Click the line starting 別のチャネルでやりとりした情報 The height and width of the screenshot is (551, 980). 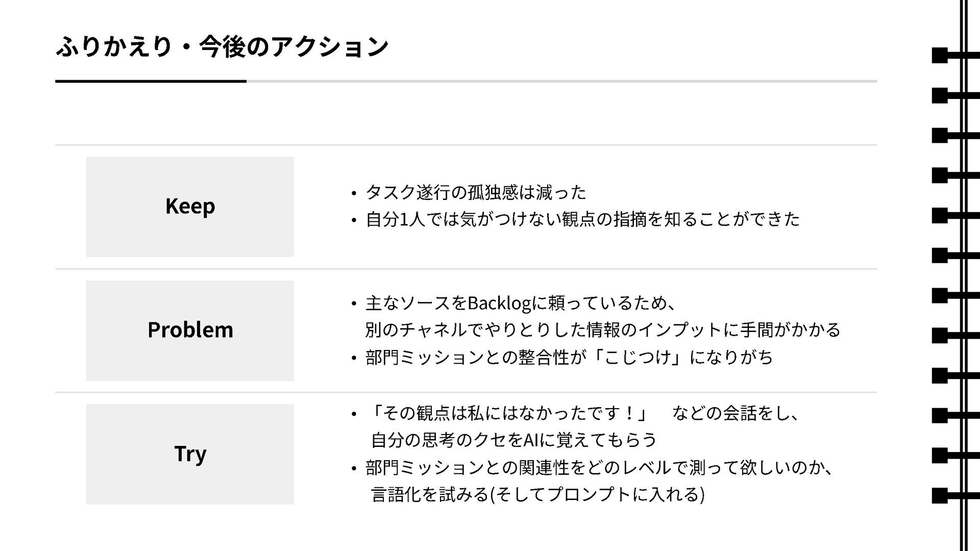(x=602, y=330)
